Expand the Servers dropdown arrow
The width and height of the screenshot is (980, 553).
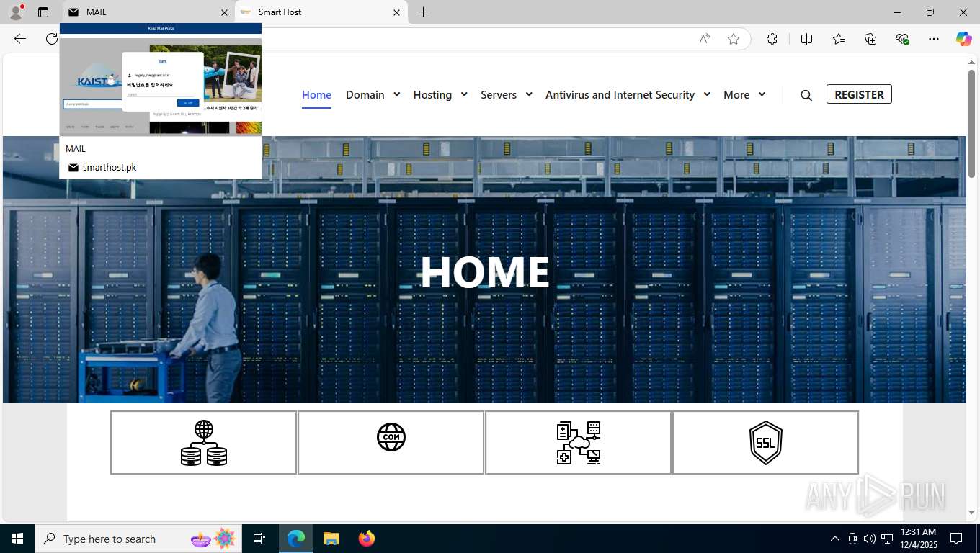coord(529,94)
